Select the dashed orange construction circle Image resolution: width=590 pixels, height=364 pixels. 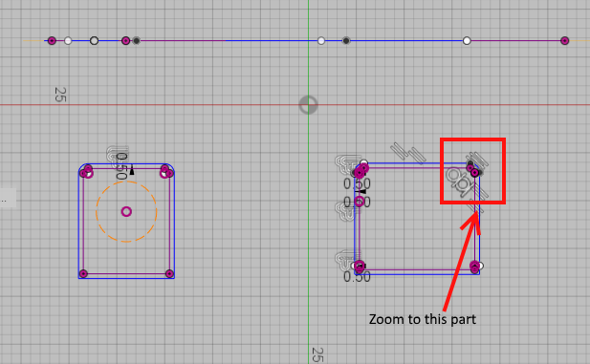[x=126, y=212]
